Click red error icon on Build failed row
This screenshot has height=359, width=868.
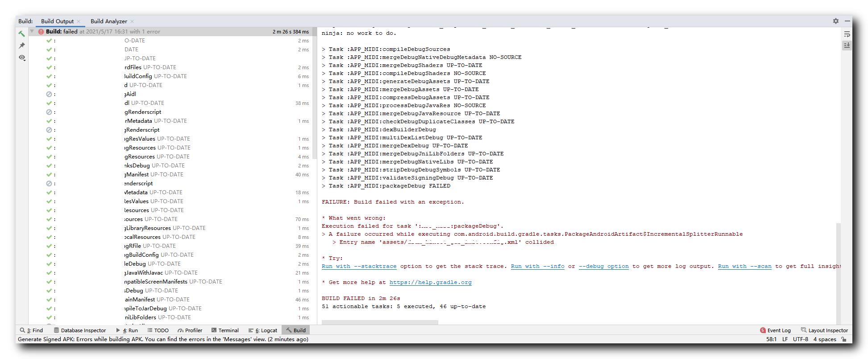(41, 32)
